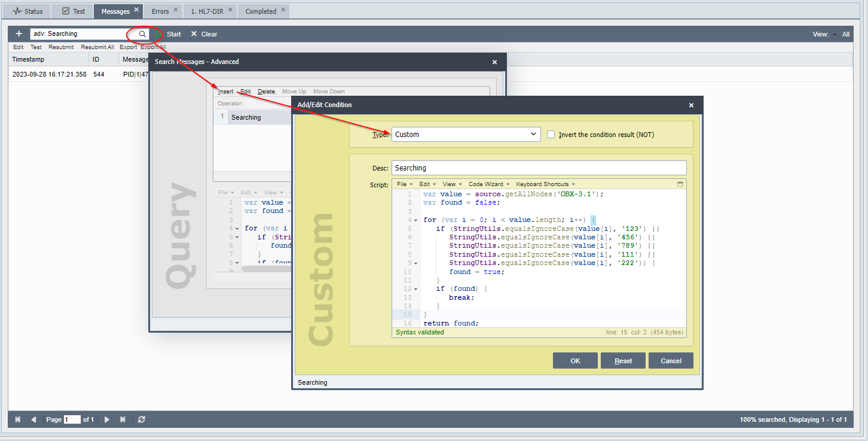Click the return found line in script

tap(451, 323)
